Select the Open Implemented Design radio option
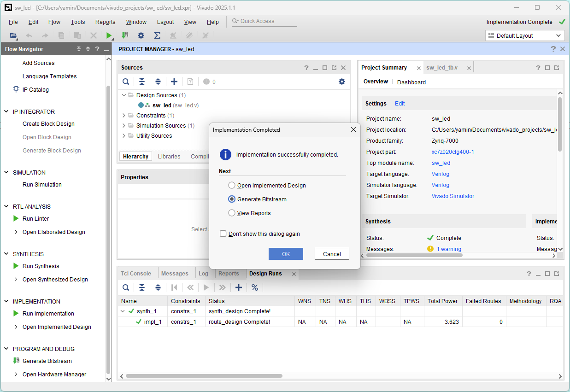The image size is (570, 392). (x=232, y=185)
